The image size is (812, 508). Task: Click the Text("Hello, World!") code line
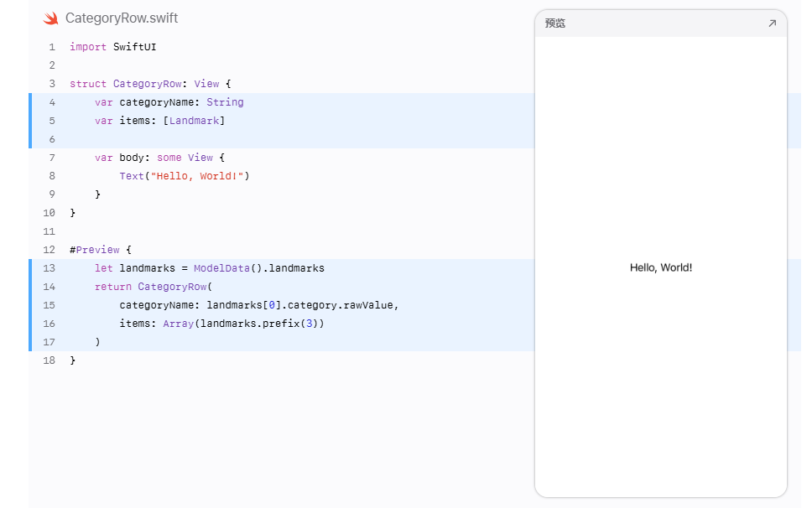pos(185,176)
